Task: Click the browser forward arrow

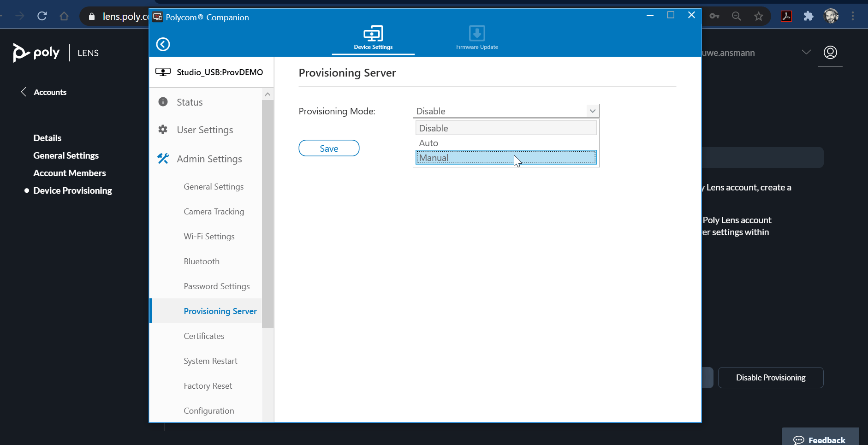Action: [x=20, y=16]
